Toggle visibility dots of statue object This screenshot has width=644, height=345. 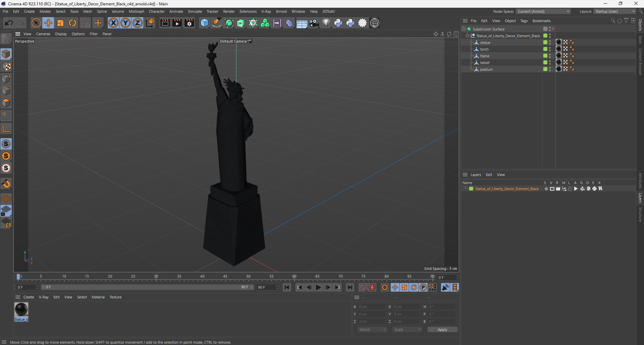coord(550,43)
